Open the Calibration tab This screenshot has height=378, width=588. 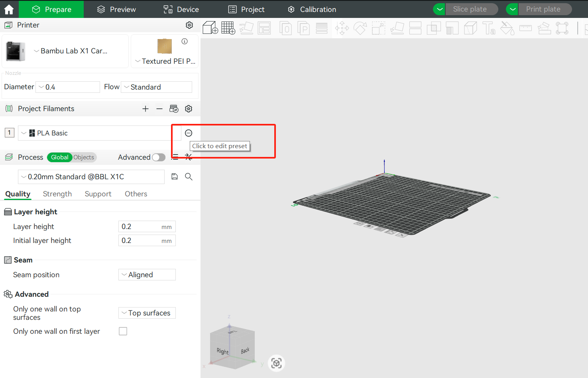[x=312, y=9]
